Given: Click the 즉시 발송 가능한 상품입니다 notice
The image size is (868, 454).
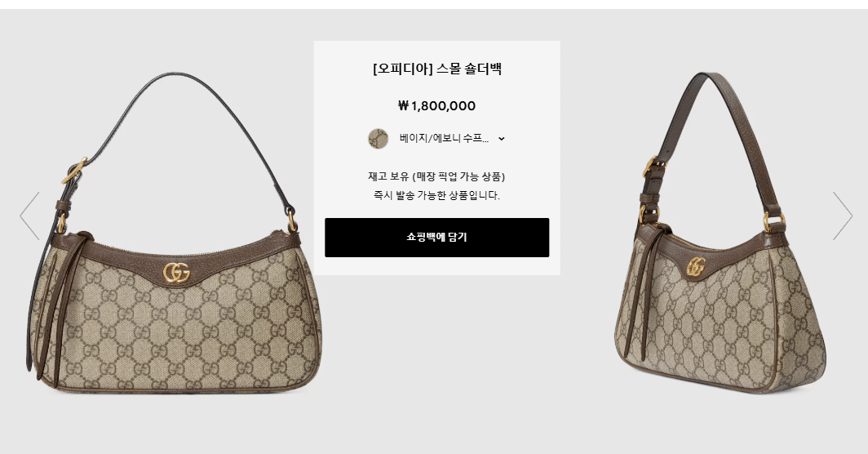Looking at the screenshot, I should coord(436,195).
